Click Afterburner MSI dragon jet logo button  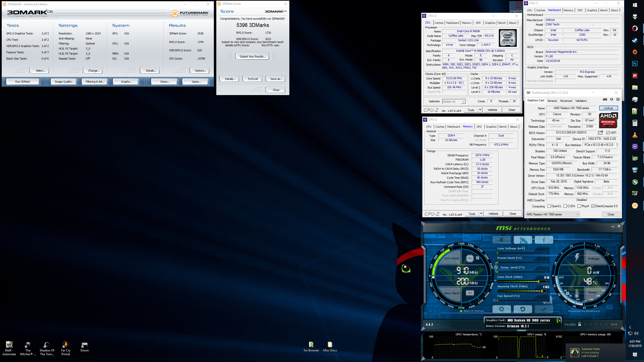pos(523,240)
